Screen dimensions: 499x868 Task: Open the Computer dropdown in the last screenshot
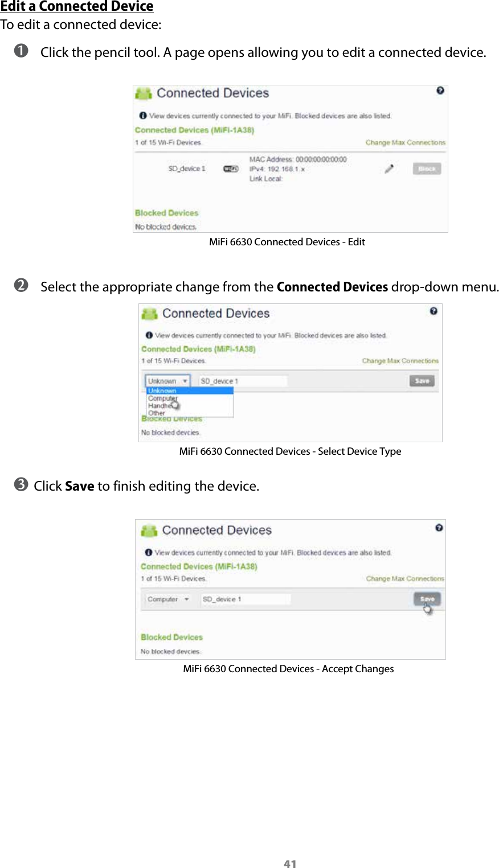[168, 599]
